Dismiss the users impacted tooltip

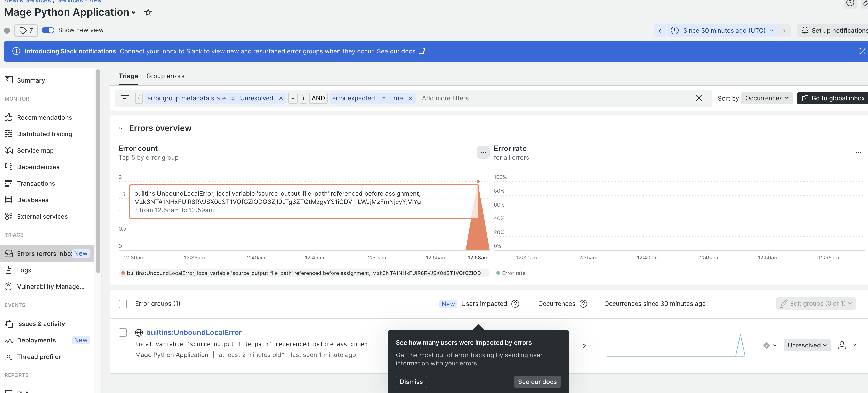pyautogui.click(x=411, y=382)
